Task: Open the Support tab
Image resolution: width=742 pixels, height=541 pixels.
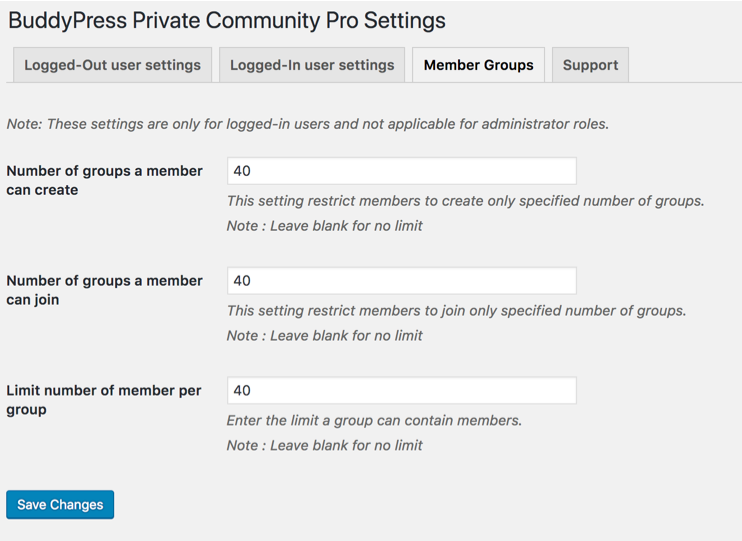Action: click(x=590, y=65)
